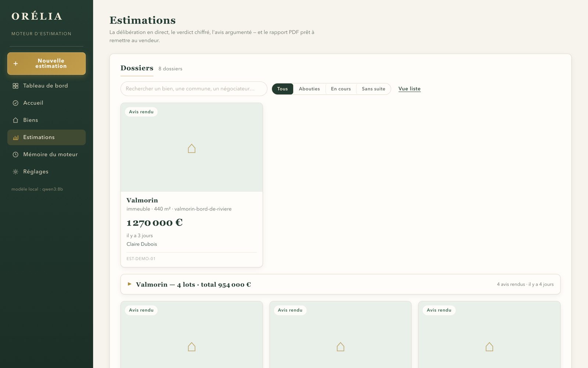The width and height of the screenshot is (588, 368).
Task: Click 'Valmorin — 4 lots · total 954 000 €' title
Action: [193, 284]
